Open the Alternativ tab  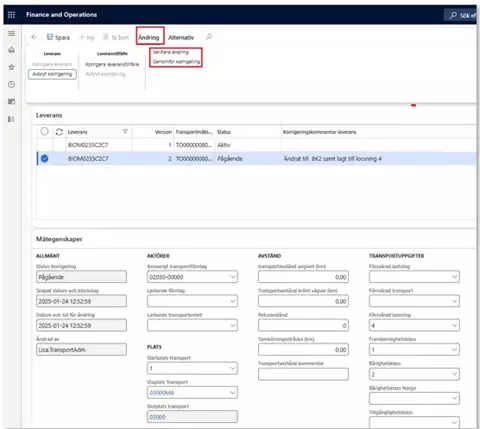181,37
